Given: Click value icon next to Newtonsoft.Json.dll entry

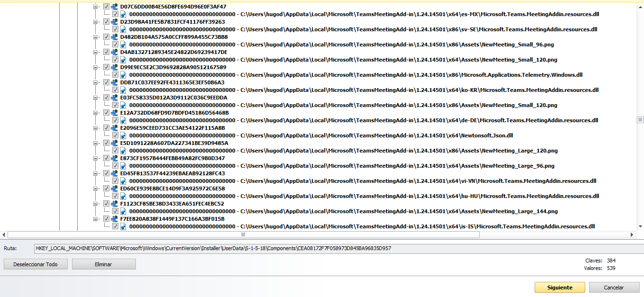Looking at the screenshot, I should [x=124, y=135].
